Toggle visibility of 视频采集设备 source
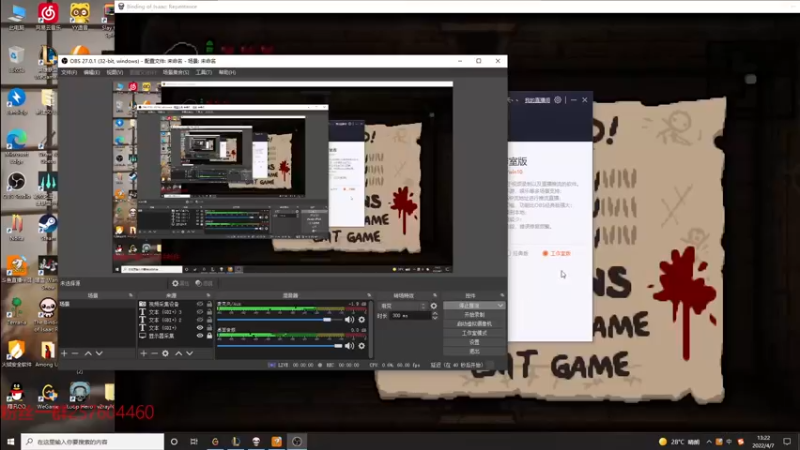Image resolution: width=800 pixels, height=450 pixels. click(x=200, y=304)
